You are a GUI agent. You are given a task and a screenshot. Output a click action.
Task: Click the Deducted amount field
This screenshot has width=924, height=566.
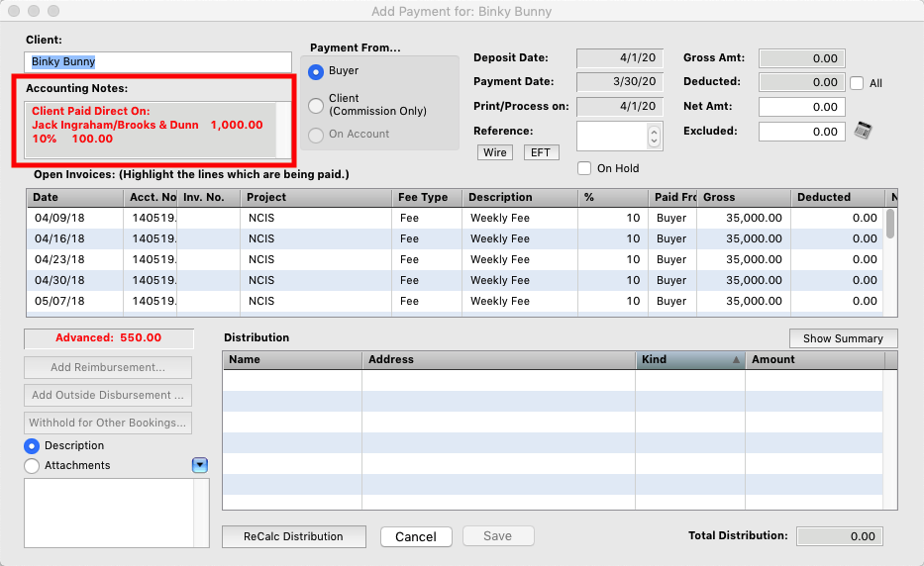(x=802, y=82)
